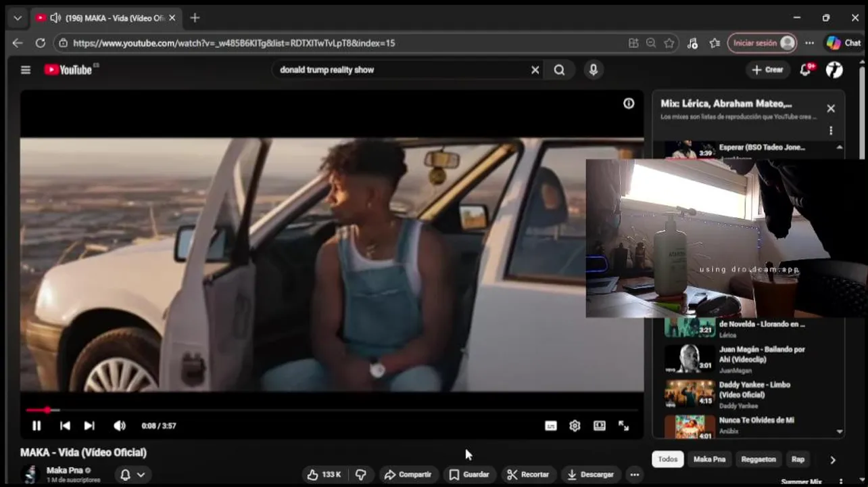868x487 pixels.
Task: Mute the video player volume
Action: [120, 425]
